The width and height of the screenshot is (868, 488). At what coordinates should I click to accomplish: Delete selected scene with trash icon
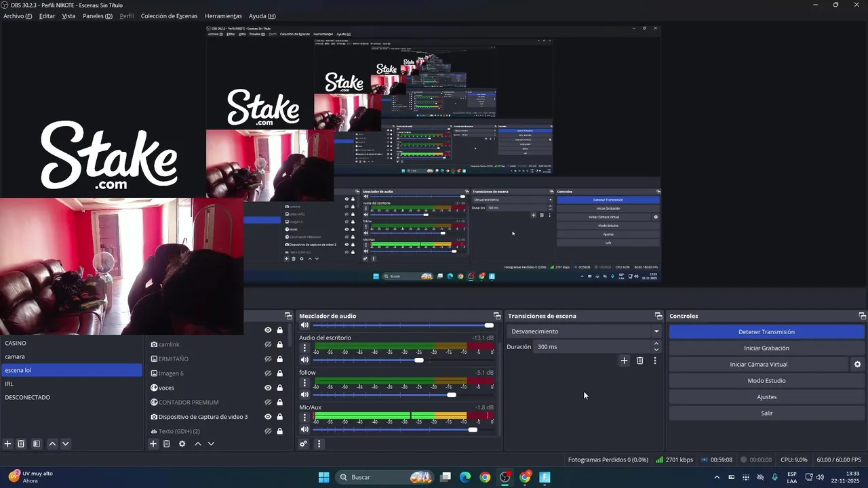pyautogui.click(x=21, y=444)
